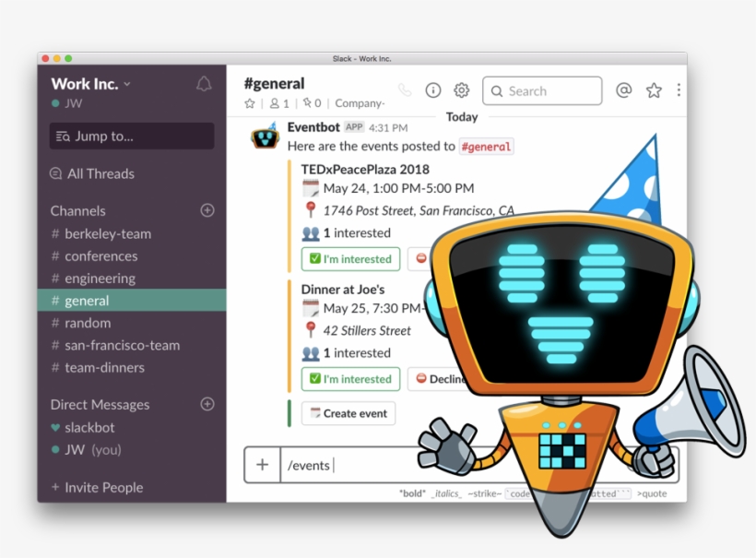Start a call with phone icon

point(405,90)
